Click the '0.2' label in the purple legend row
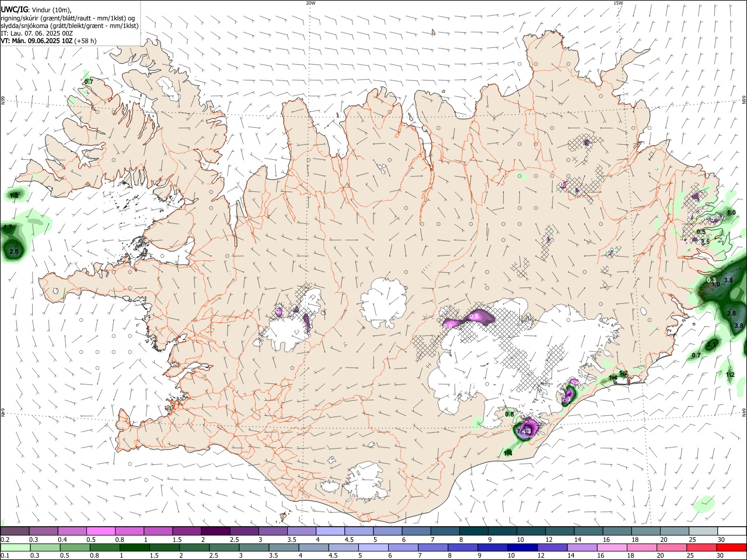Screen dimensions: 747x560 pos(5,540)
